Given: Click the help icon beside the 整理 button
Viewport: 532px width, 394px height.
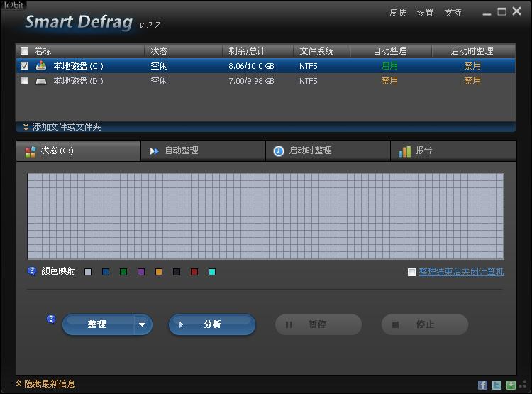Looking at the screenshot, I should point(51,319).
